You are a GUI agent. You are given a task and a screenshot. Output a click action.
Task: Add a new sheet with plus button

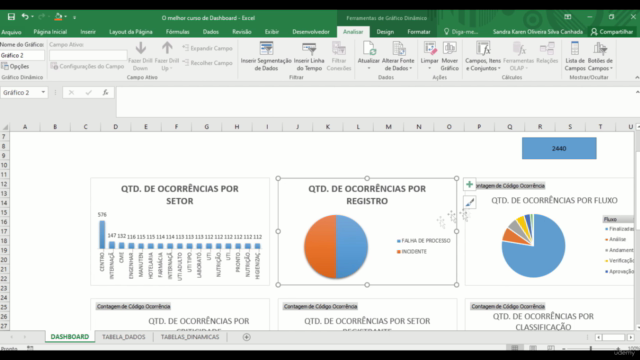coord(247,337)
